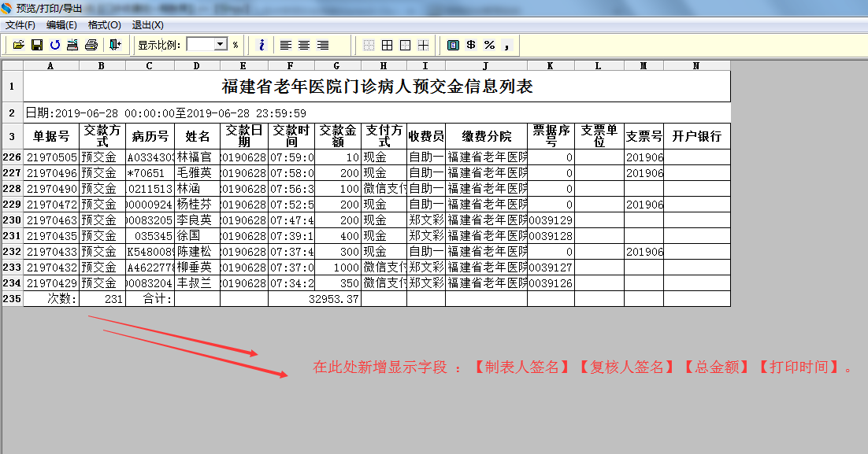This screenshot has width=868, height=454.
Task: Click name cell 柳垂英
Action: click(197, 267)
